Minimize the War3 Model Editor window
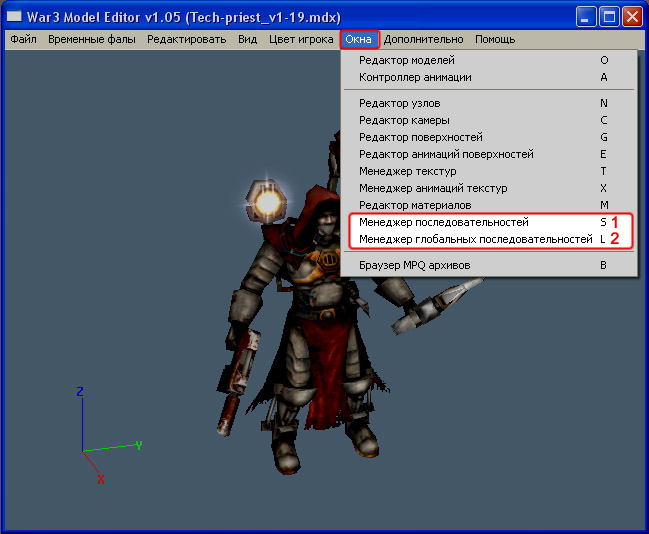 coord(586,17)
